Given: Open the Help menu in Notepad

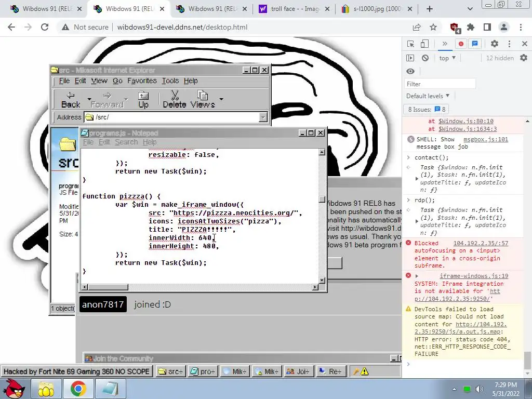Looking at the screenshot, I should pyautogui.click(x=150, y=142).
